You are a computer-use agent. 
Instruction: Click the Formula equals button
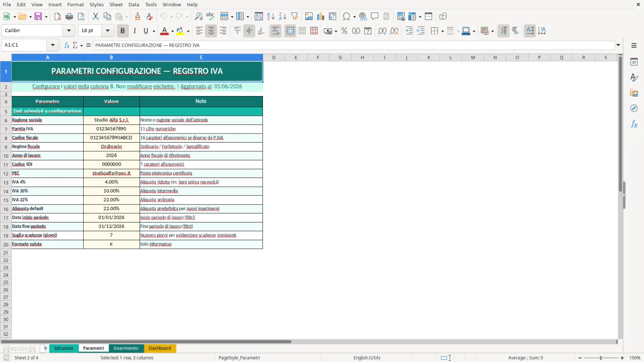(89, 45)
